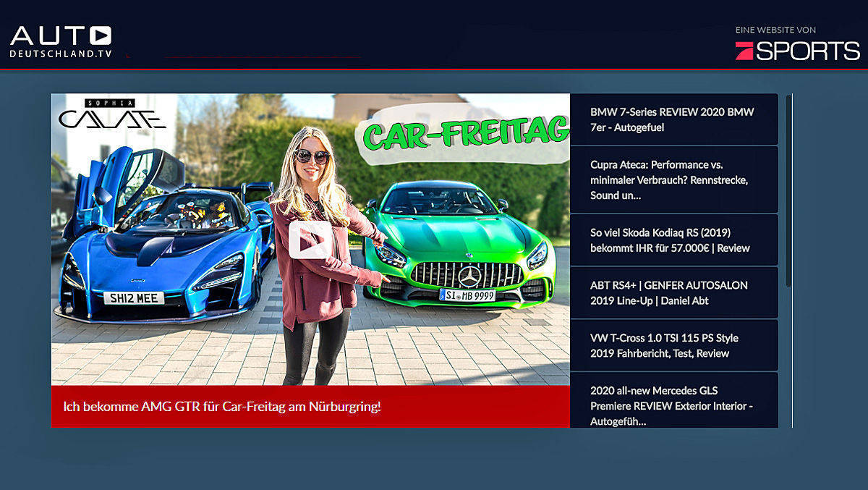
Task: Play the featured Car-Freitag video
Action: point(310,240)
